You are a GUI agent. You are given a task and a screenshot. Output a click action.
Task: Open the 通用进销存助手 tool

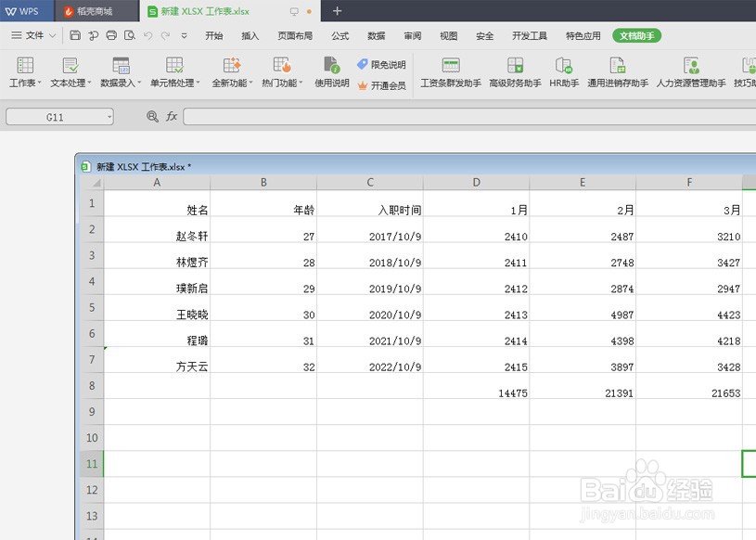618,72
